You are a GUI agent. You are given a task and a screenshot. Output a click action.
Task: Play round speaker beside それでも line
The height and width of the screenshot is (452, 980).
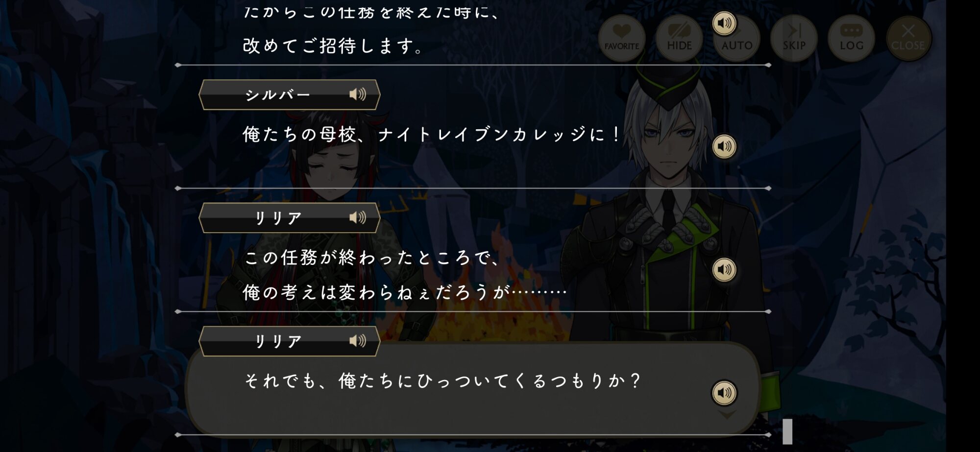tap(724, 393)
